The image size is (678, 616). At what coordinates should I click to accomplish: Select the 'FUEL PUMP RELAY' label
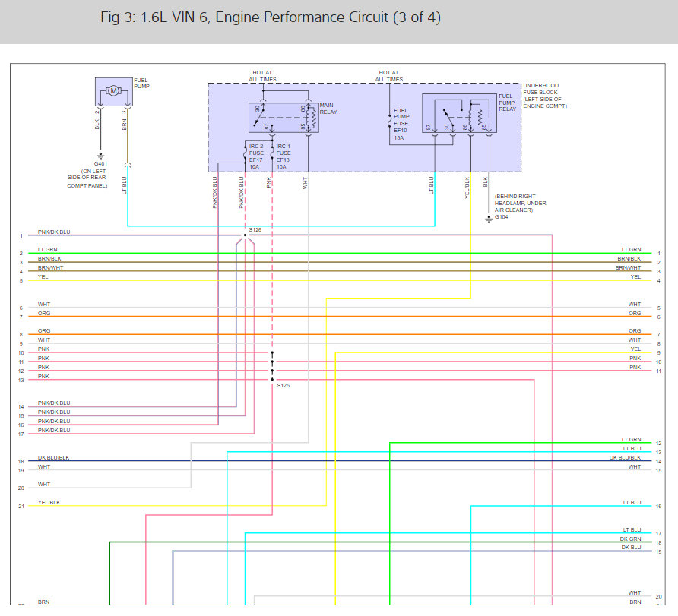[507, 103]
